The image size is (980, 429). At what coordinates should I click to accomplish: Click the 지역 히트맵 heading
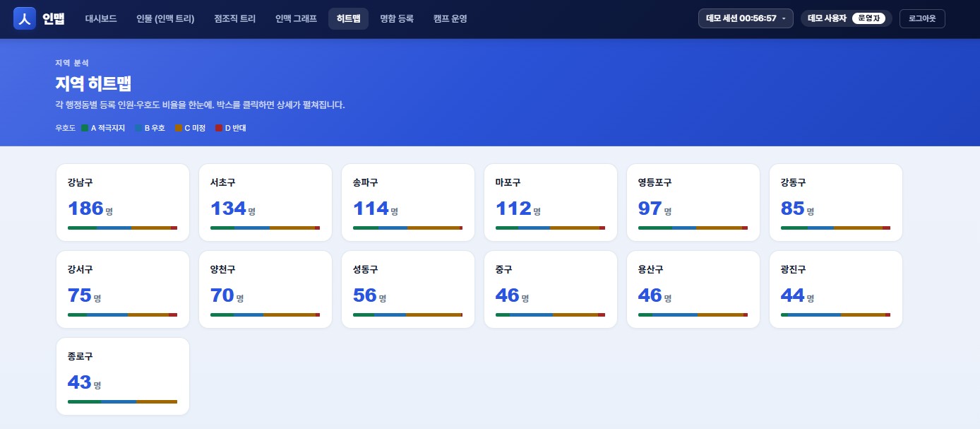[93, 83]
